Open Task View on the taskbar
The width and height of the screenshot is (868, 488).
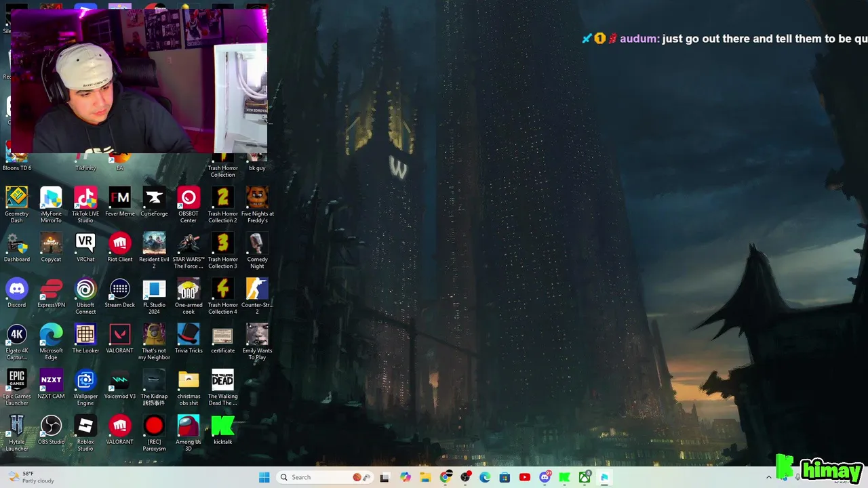[384, 477]
